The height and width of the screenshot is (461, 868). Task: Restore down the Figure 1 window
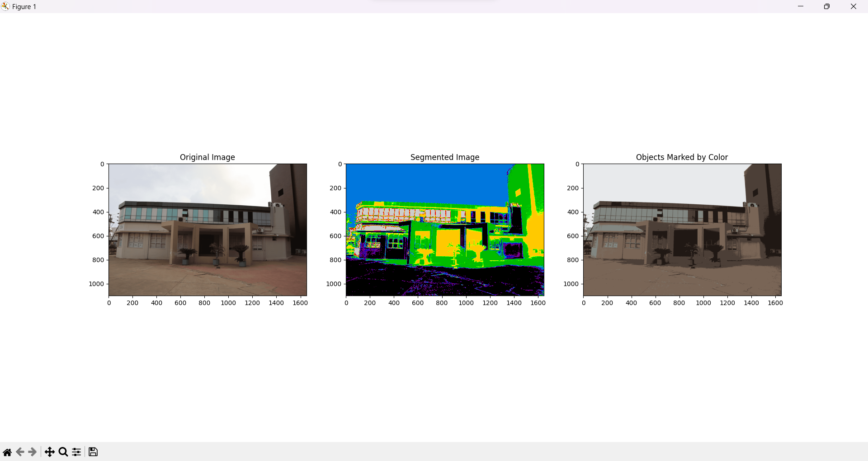tap(827, 6)
